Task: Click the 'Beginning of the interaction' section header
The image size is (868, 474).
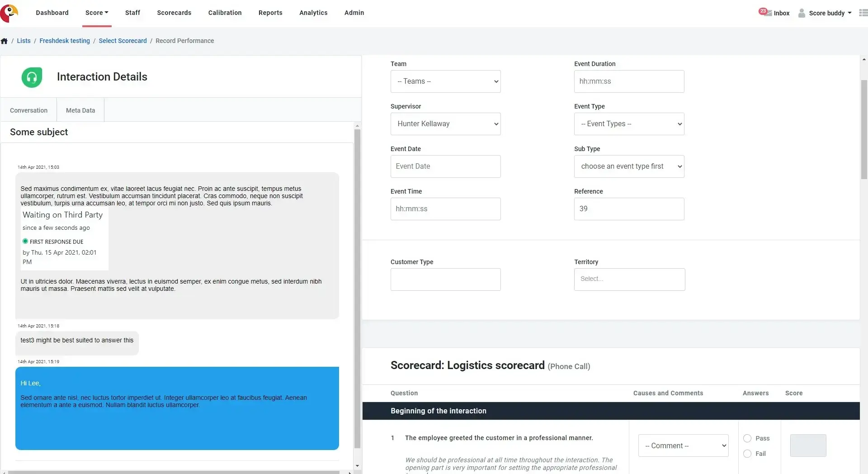Action: pos(611,411)
